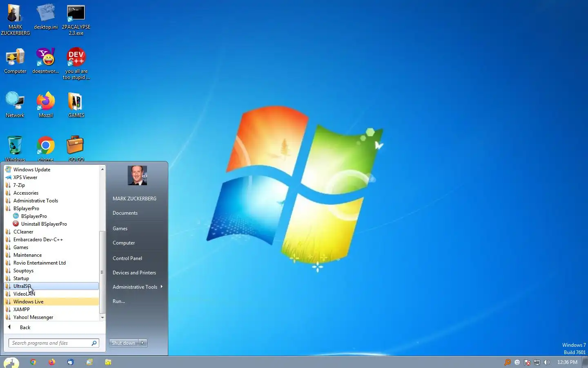Expand the Startup folder
The image size is (588, 368).
pos(51,278)
